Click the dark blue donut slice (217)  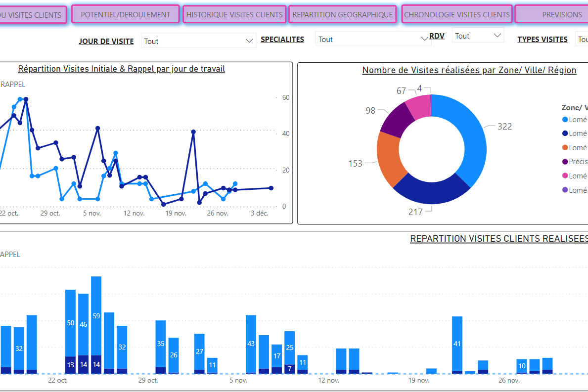(430, 192)
